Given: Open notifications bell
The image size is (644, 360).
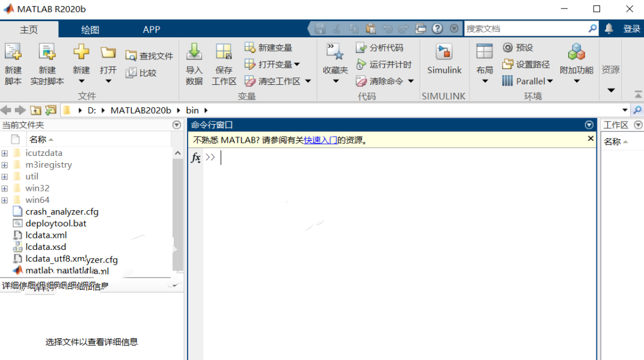Looking at the screenshot, I should 609,29.
